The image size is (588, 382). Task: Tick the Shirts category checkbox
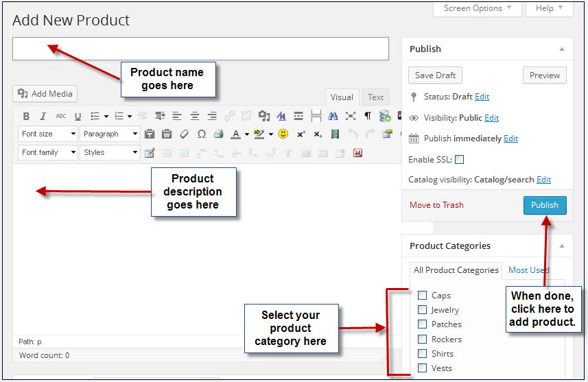pyautogui.click(x=422, y=353)
